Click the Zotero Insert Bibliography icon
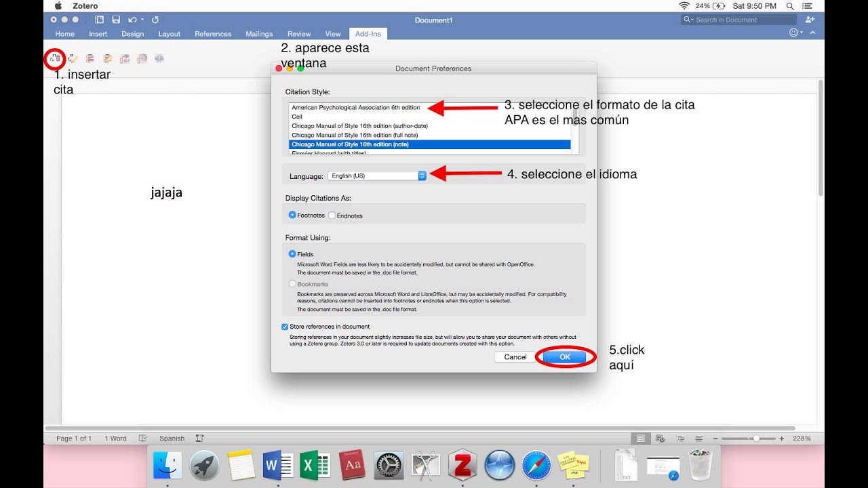This screenshot has height=488, width=868. pyautogui.click(x=90, y=59)
